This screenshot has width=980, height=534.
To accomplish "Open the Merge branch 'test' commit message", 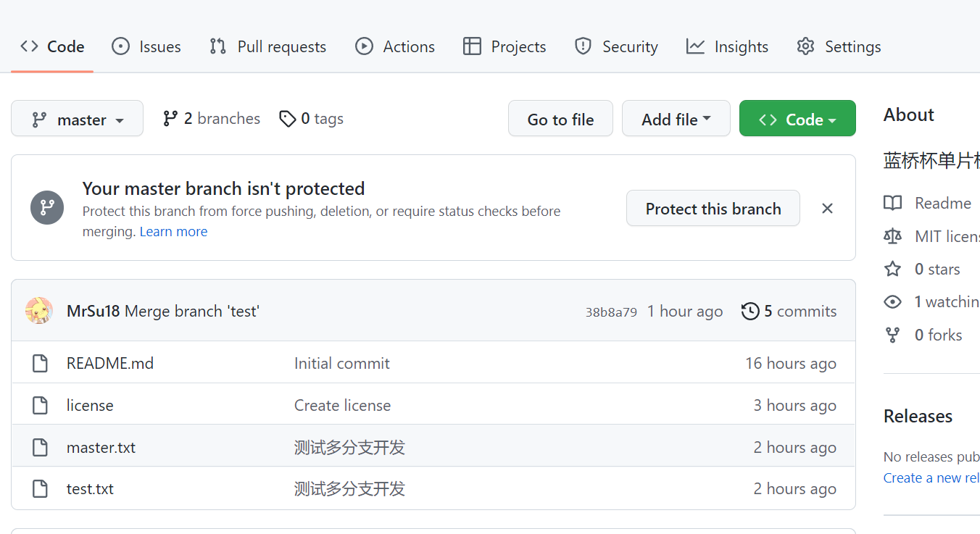I will click(192, 312).
